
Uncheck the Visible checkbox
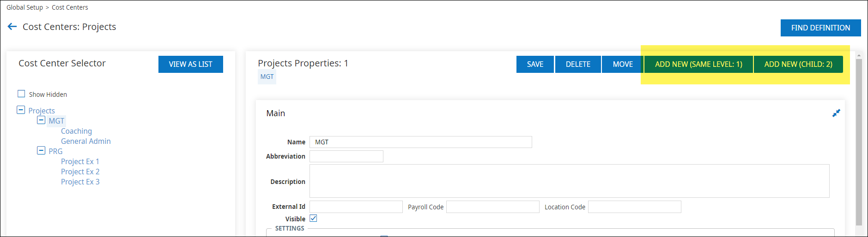(x=313, y=219)
